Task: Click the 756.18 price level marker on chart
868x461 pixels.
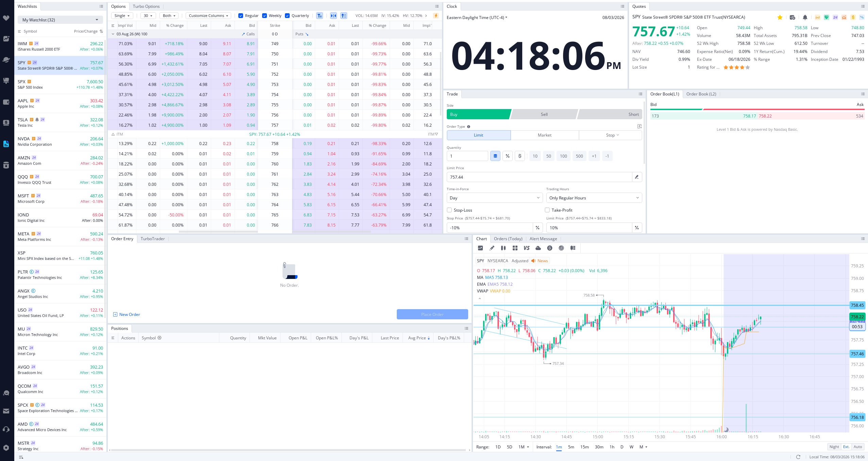Action: 857,418
